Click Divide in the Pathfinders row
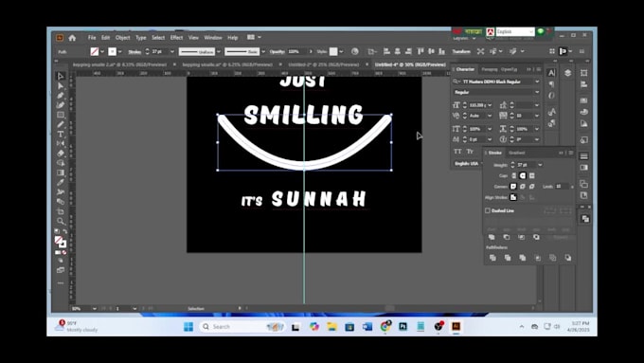The height and width of the screenshot is (363, 644). 492,258
